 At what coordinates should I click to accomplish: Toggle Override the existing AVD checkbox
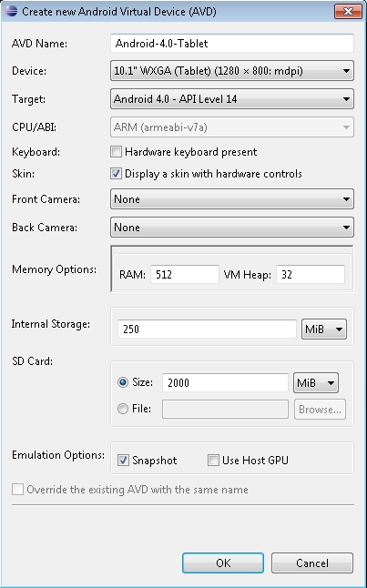click(x=17, y=490)
